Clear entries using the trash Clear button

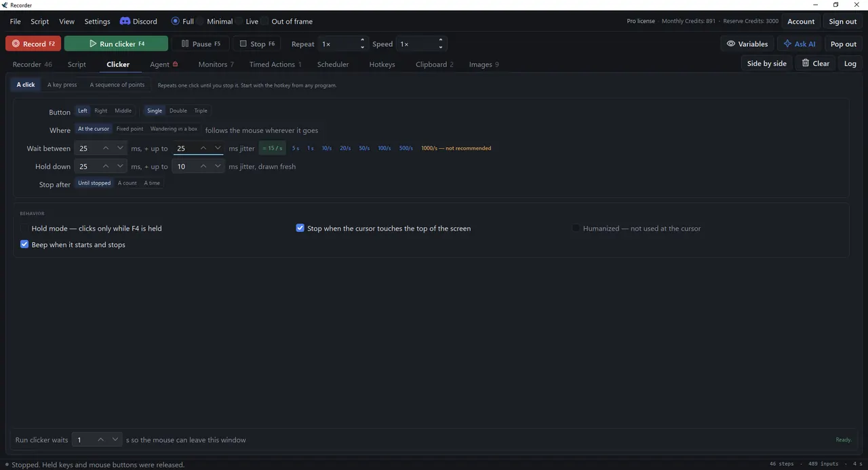click(x=815, y=63)
